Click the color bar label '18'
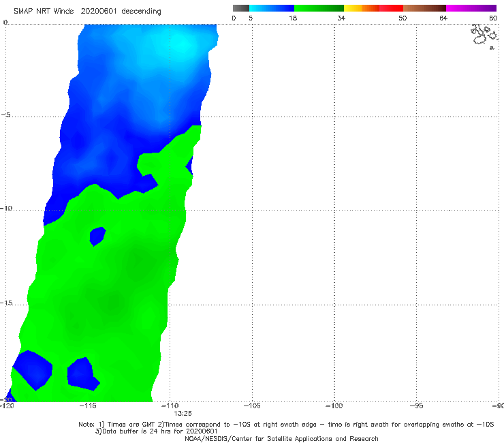This screenshot has width=504, height=443. [293, 18]
